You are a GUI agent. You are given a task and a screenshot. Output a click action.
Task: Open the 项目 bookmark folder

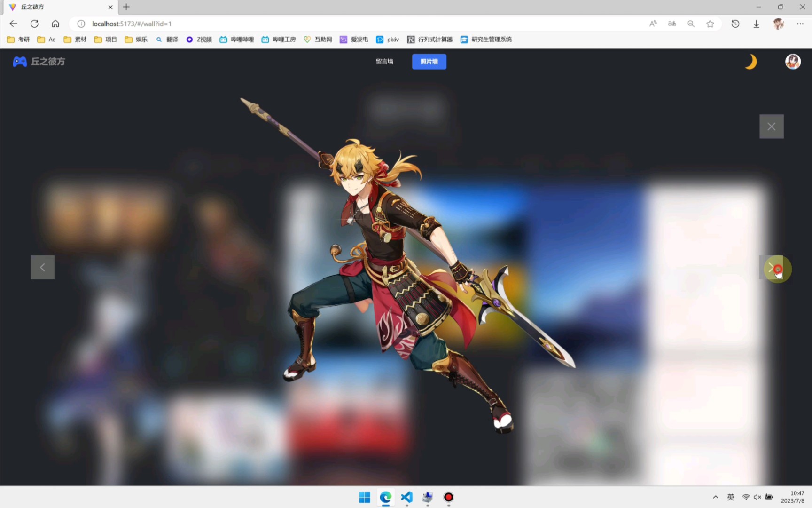pos(106,40)
